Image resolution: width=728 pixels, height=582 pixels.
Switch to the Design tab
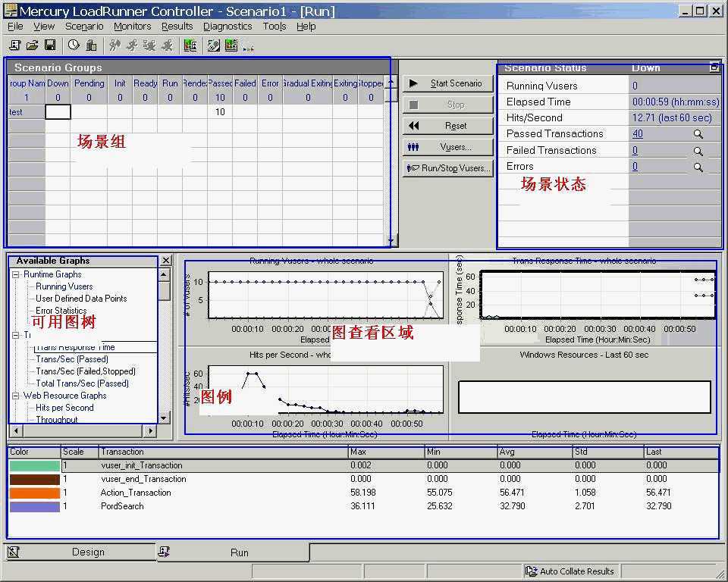pyautogui.click(x=81, y=552)
